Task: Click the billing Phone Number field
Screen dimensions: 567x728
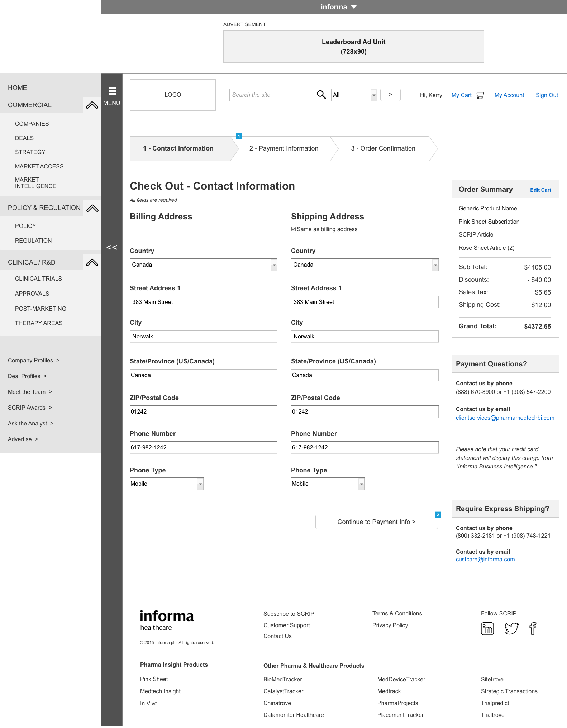Action: point(203,447)
